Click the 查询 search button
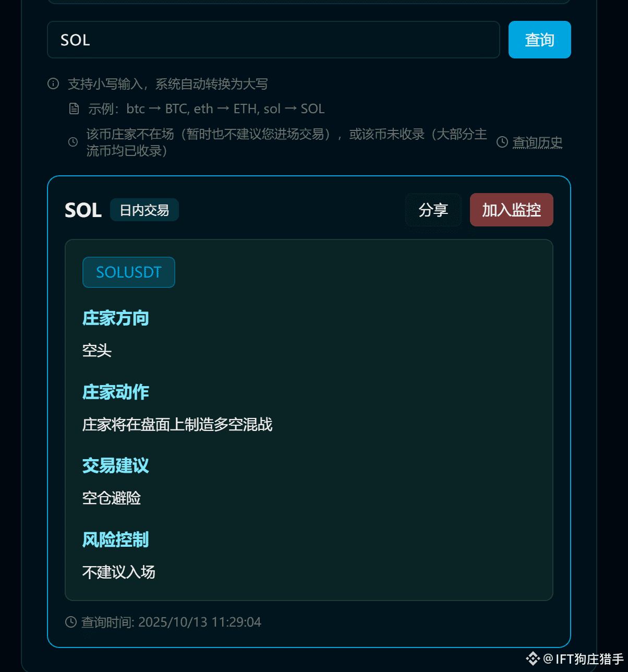 coord(539,40)
